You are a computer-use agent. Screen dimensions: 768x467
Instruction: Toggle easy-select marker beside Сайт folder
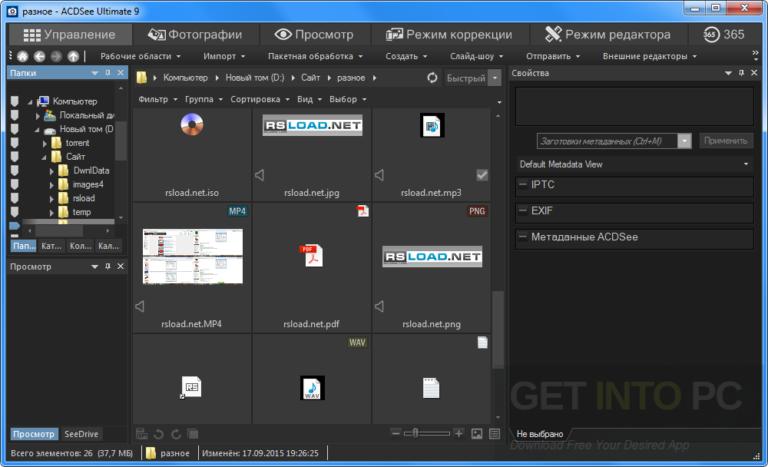15,156
